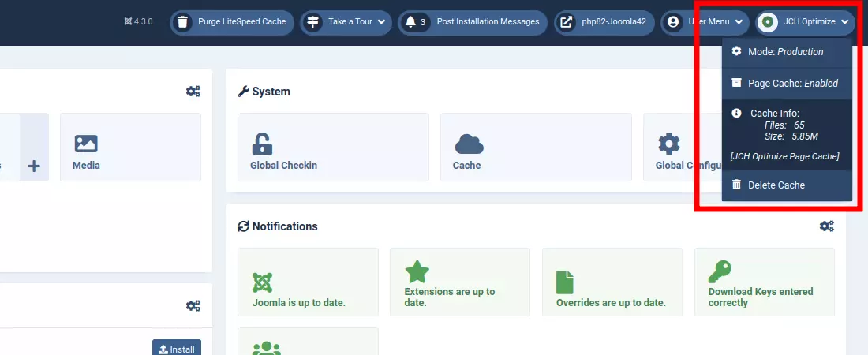This screenshot has width=868, height=355.
Task: Click the Files: 65 cache value
Action: click(x=784, y=125)
